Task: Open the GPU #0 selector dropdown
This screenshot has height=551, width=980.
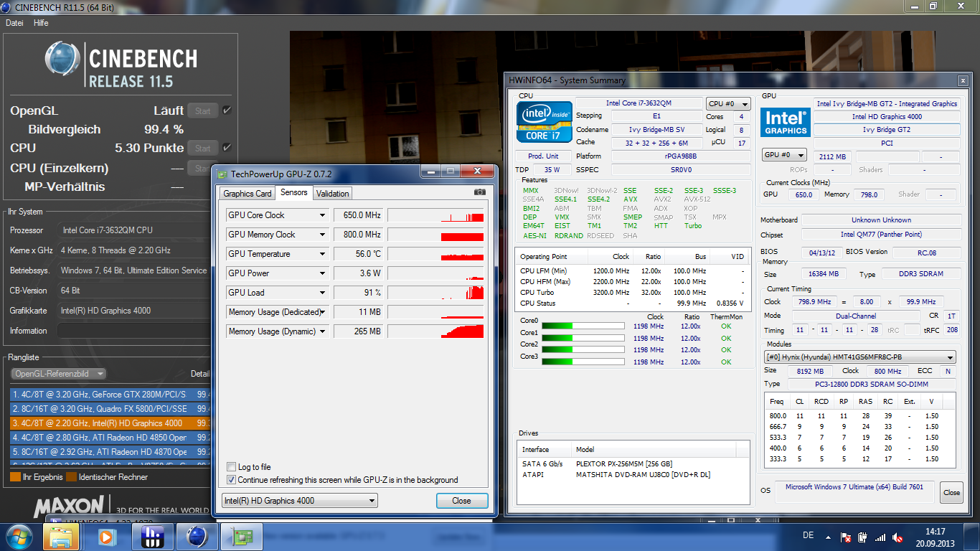Action: (785, 155)
